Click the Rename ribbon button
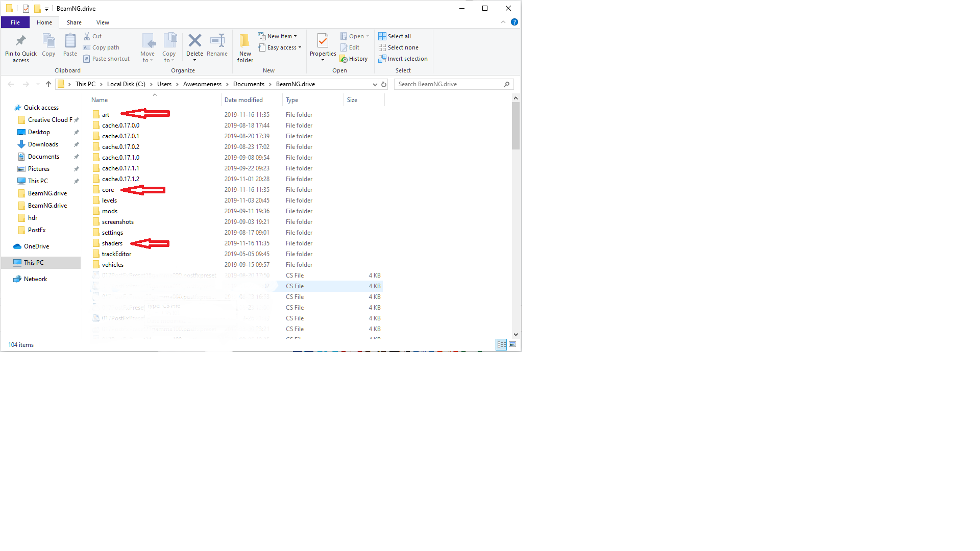The height and width of the screenshot is (551, 980). pyautogui.click(x=217, y=45)
